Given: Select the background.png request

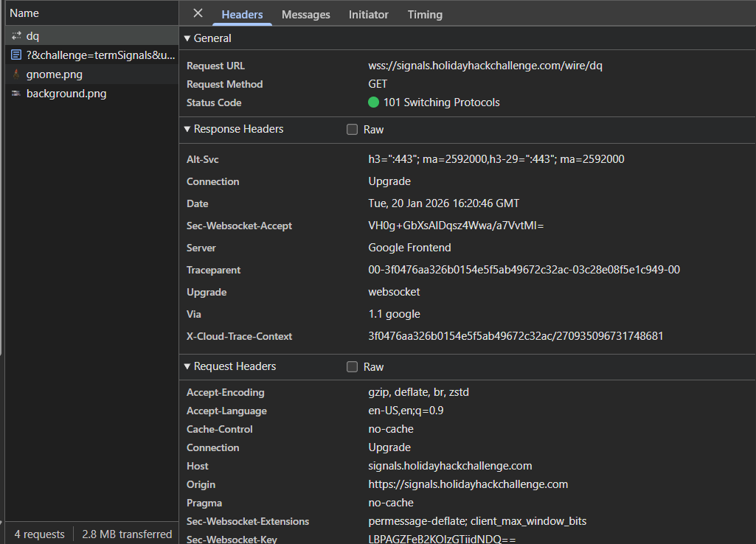Looking at the screenshot, I should click(91, 94).
